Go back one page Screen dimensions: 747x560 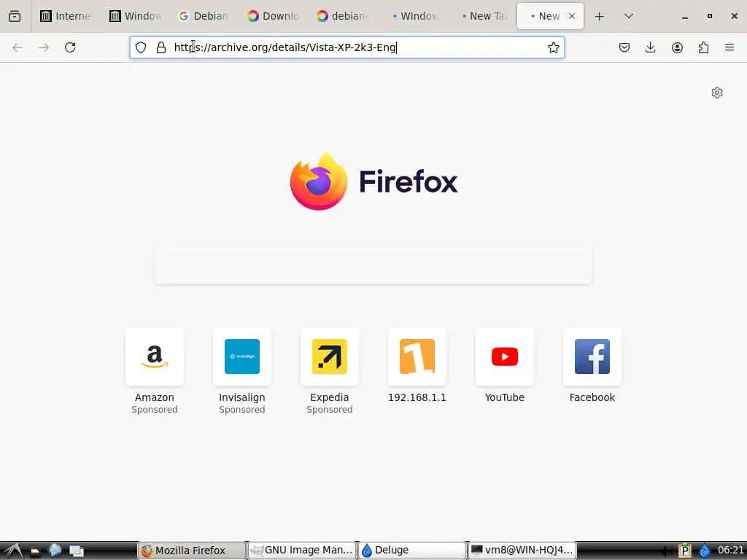[x=18, y=47]
